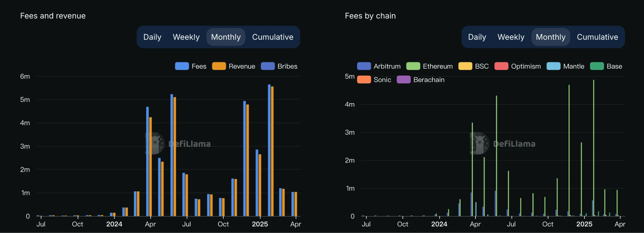Select Weekly in Fees by chain

(511, 37)
